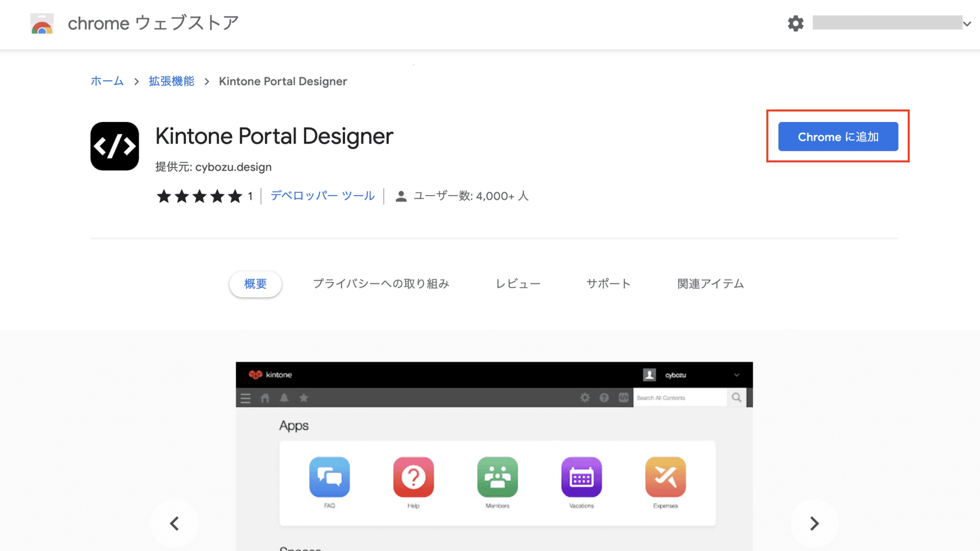
Task: Click the hamburger menu icon in preview
Action: click(246, 398)
